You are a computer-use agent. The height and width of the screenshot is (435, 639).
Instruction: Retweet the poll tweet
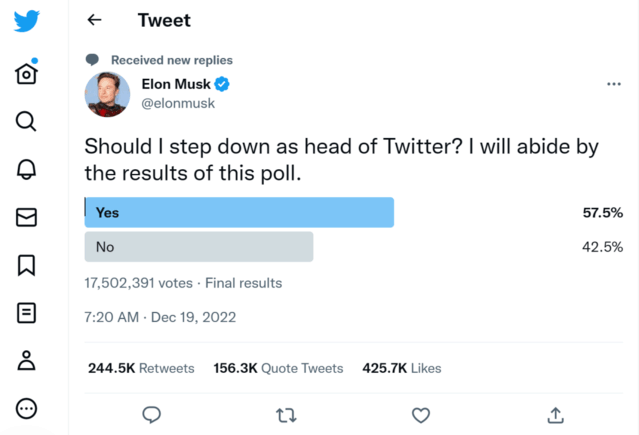click(286, 414)
